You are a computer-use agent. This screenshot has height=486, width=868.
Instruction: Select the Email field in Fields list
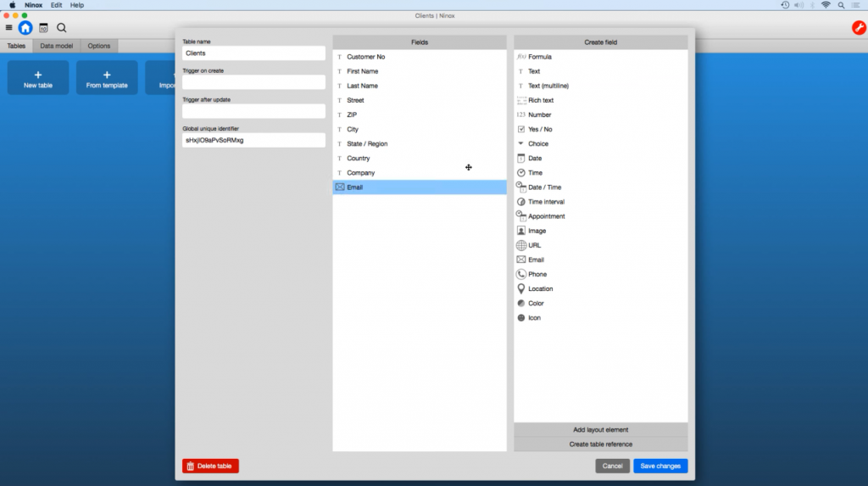419,187
